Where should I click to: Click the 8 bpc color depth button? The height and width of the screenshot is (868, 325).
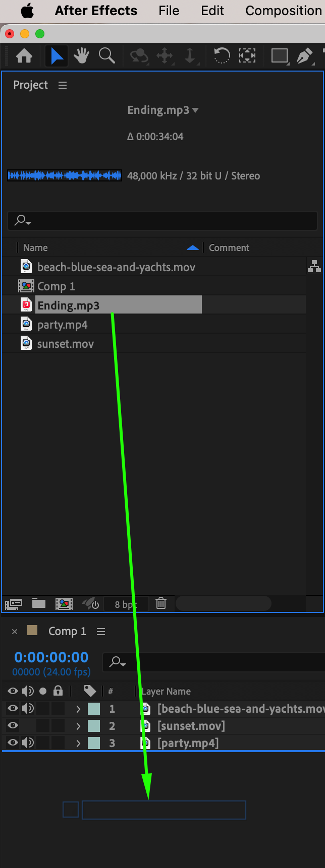click(x=126, y=604)
